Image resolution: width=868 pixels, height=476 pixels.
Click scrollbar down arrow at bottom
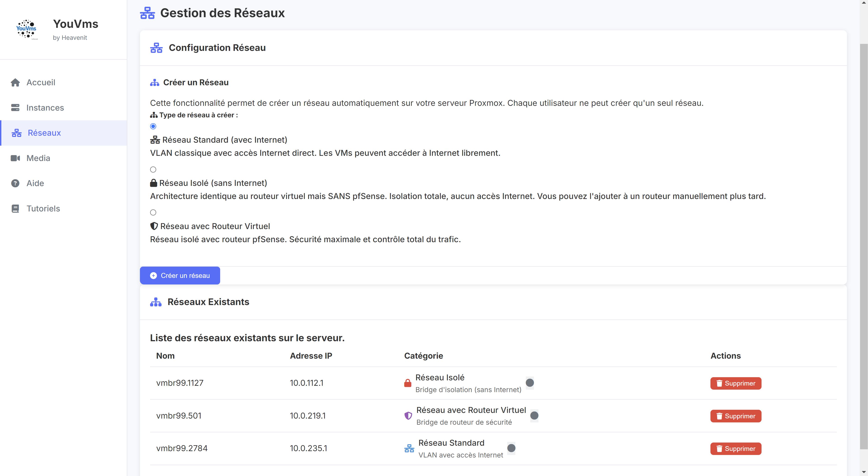pyautogui.click(x=864, y=472)
